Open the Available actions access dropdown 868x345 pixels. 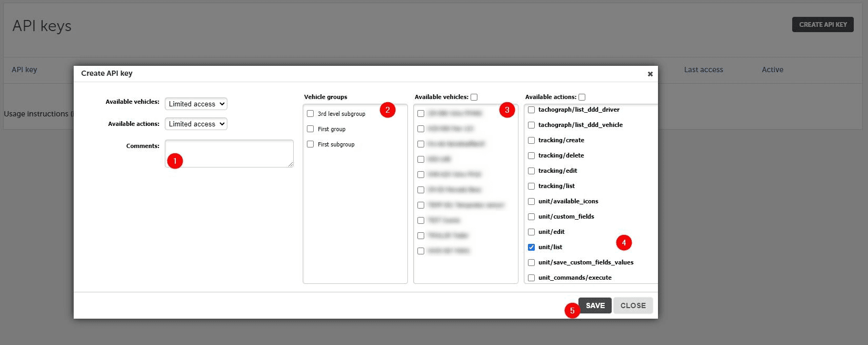tap(196, 124)
